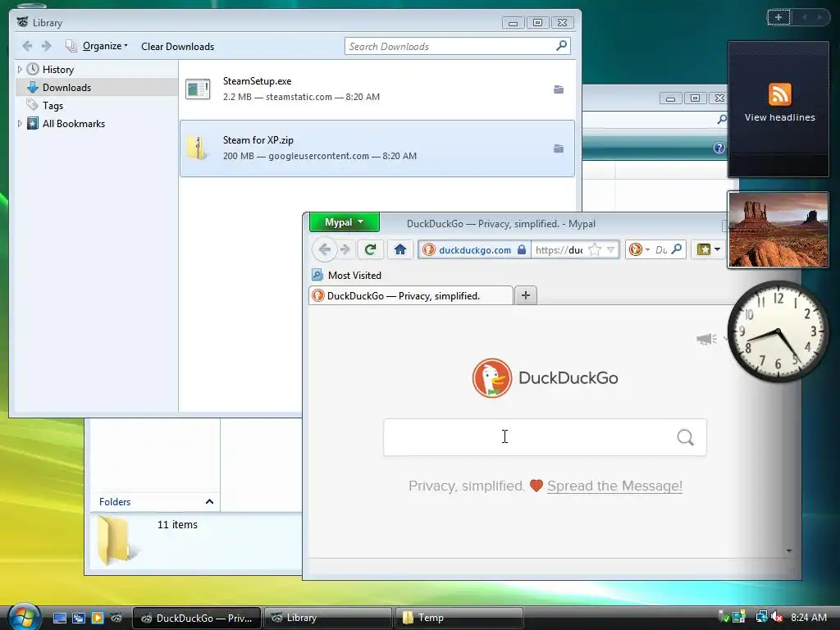Switch to Library taskbar button
840x630 pixels.
(327, 618)
